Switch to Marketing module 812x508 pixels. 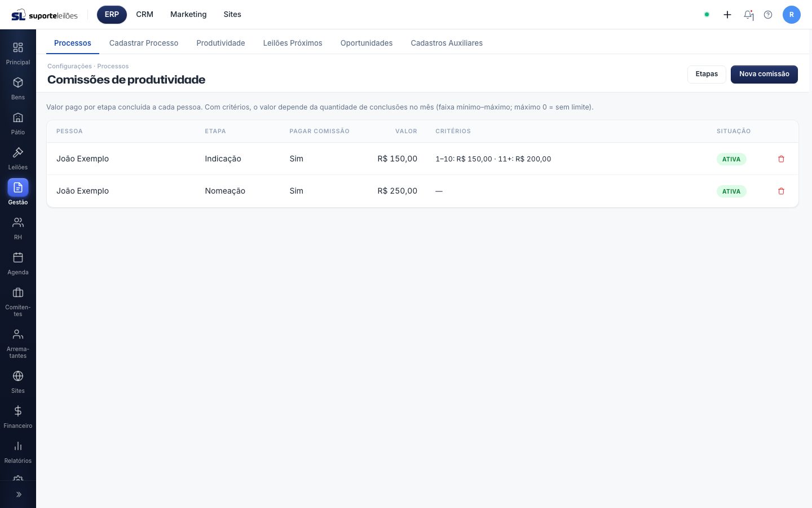click(x=188, y=15)
